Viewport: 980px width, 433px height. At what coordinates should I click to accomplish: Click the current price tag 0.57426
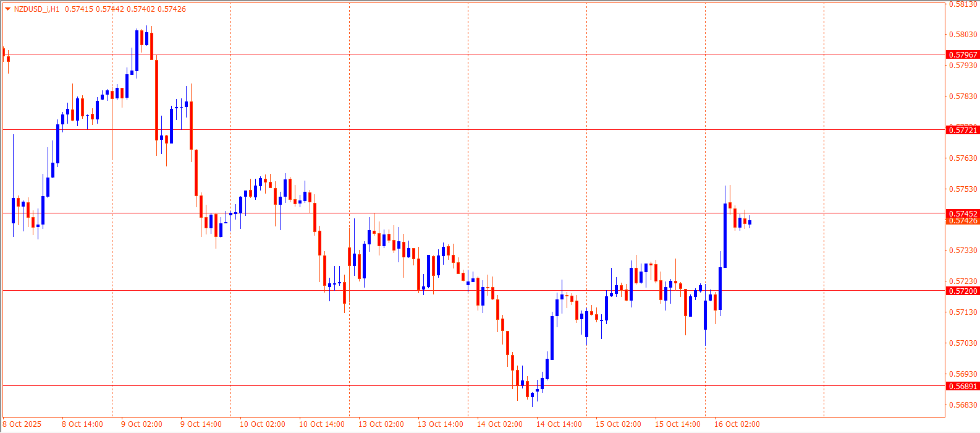coord(963,221)
